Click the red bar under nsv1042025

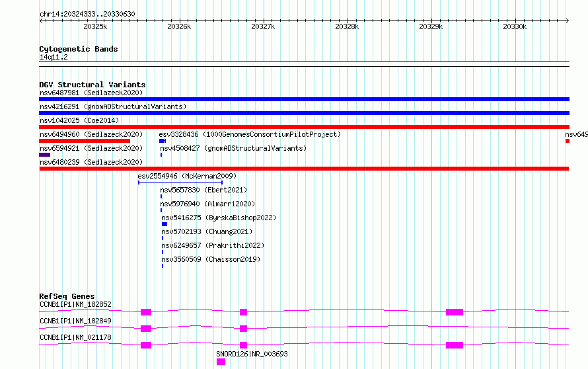tap(304, 127)
